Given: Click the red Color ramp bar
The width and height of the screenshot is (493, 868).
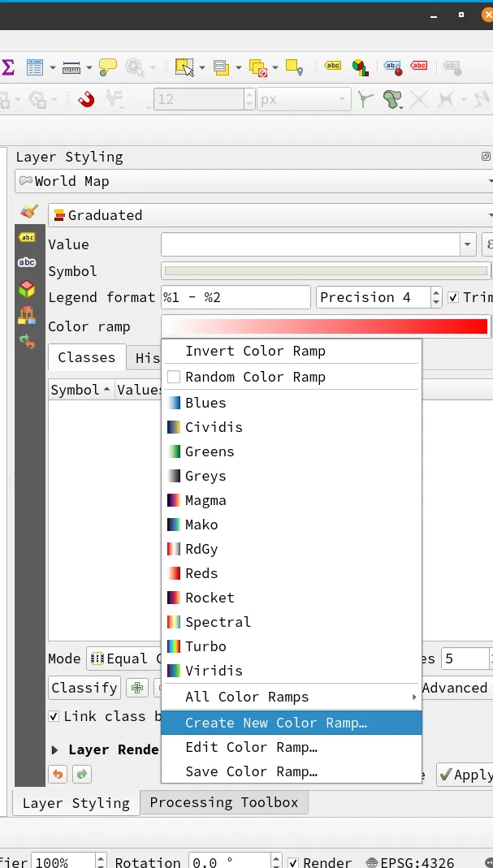Looking at the screenshot, I should [326, 326].
